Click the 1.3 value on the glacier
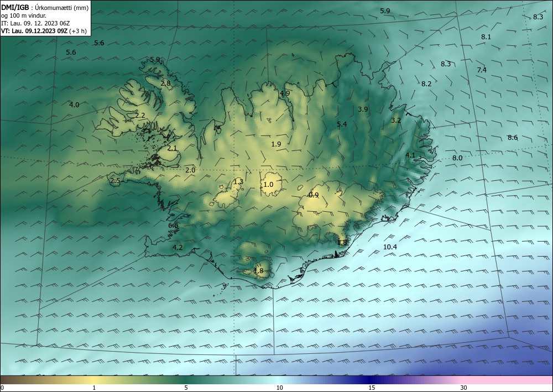Viewport: 553px width, 392px height. (238, 182)
